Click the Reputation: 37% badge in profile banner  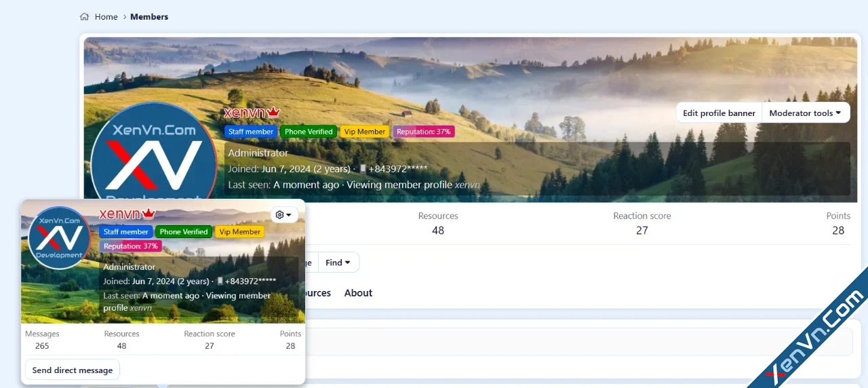[x=424, y=132]
